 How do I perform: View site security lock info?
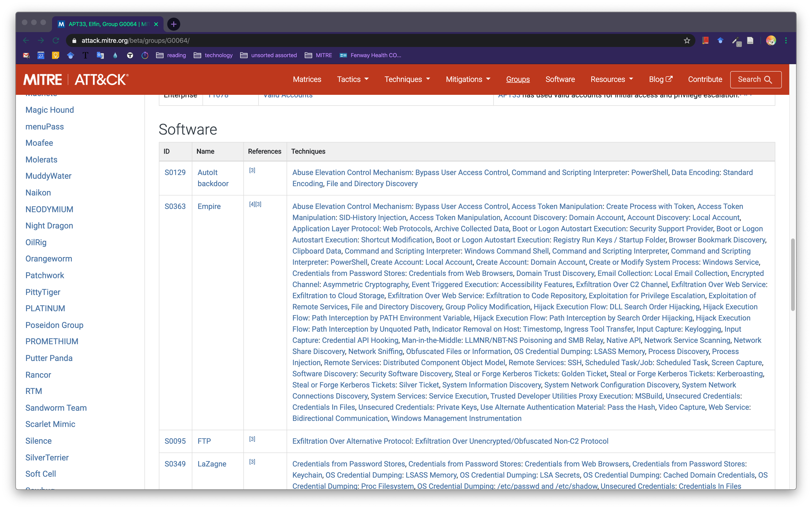74,40
